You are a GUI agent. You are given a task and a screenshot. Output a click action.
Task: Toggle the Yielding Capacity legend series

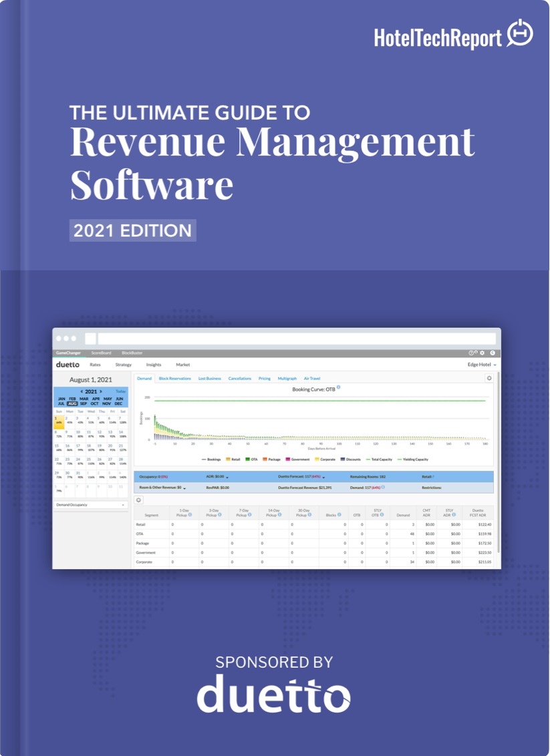413,459
